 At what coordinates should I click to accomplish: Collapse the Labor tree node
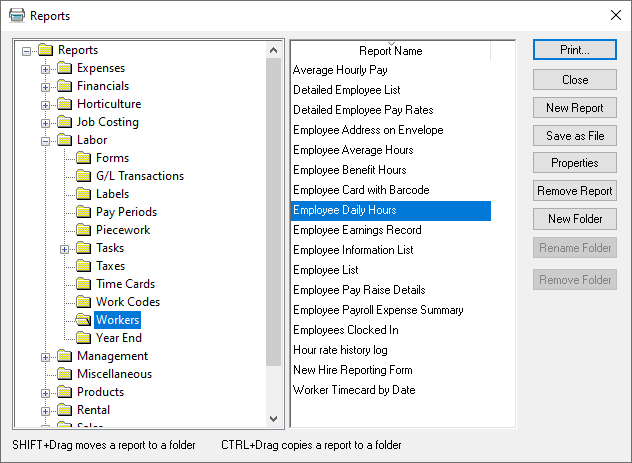point(45,140)
